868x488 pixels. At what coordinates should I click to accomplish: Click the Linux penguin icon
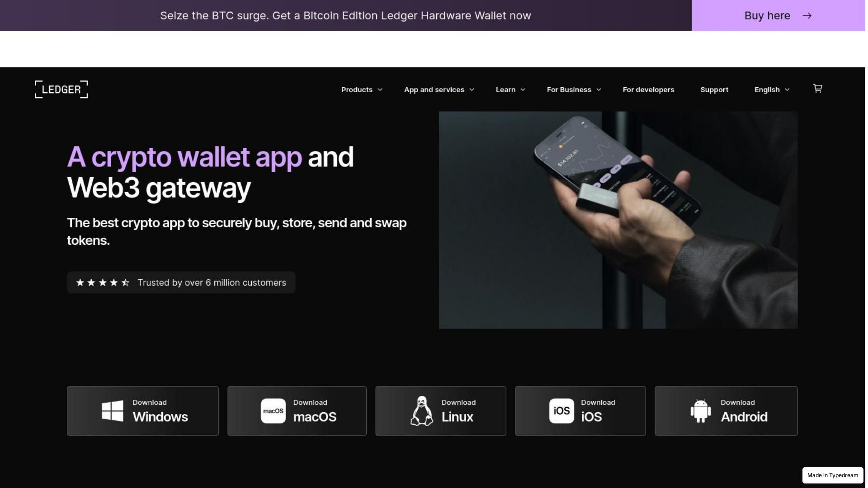coord(421,411)
